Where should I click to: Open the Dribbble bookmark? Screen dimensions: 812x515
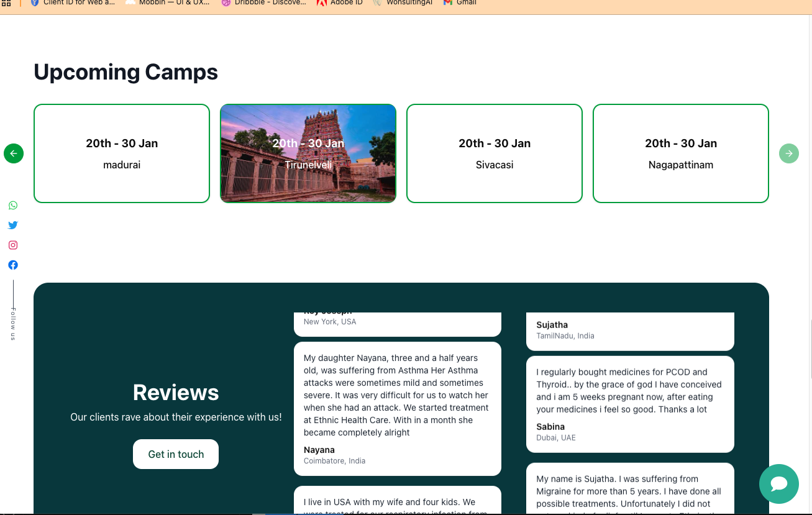tap(263, 4)
